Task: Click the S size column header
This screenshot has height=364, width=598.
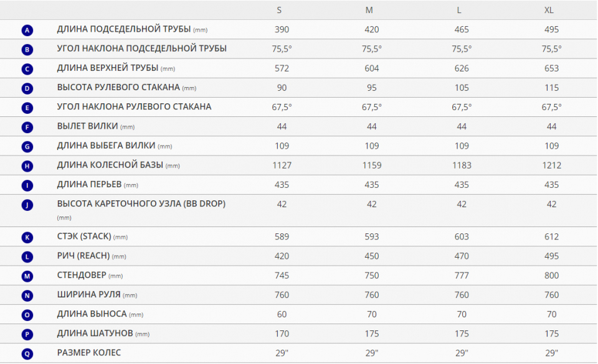Action: (279, 11)
